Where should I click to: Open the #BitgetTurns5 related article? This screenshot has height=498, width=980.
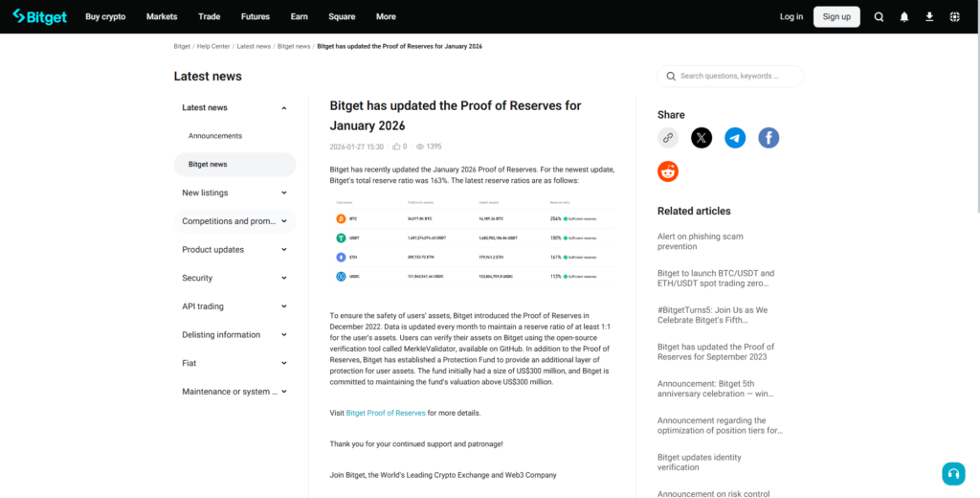point(712,315)
